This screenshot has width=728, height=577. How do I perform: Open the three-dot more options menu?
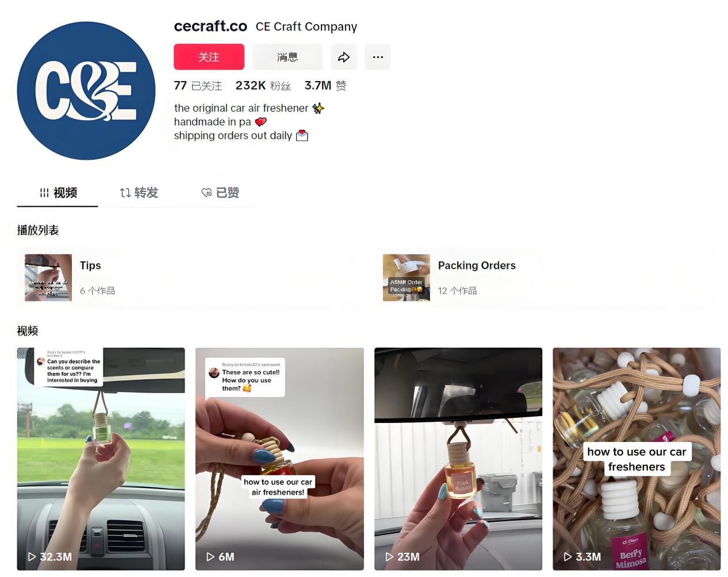(x=378, y=57)
